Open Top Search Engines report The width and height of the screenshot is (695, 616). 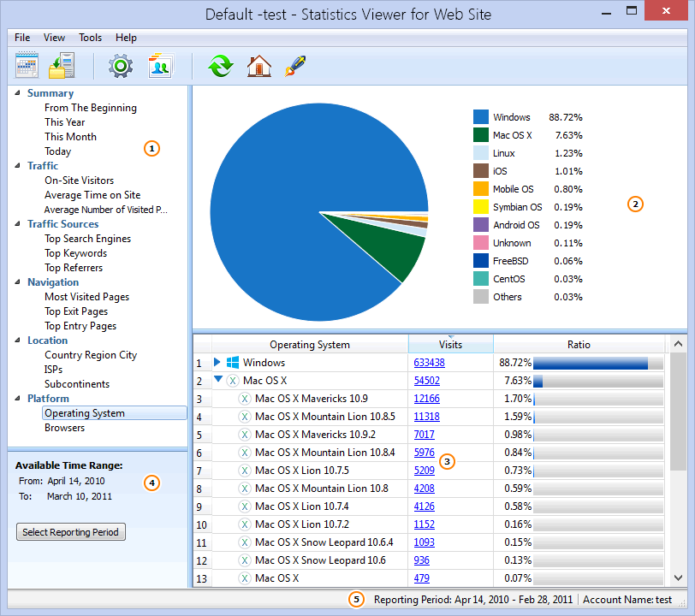(x=88, y=239)
